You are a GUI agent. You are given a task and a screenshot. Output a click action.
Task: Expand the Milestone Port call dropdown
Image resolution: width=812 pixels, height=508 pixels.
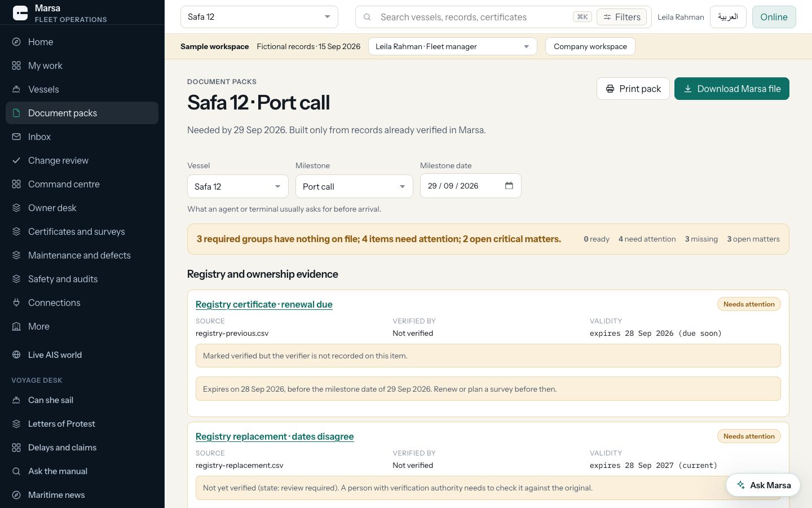tap(354, 186)
